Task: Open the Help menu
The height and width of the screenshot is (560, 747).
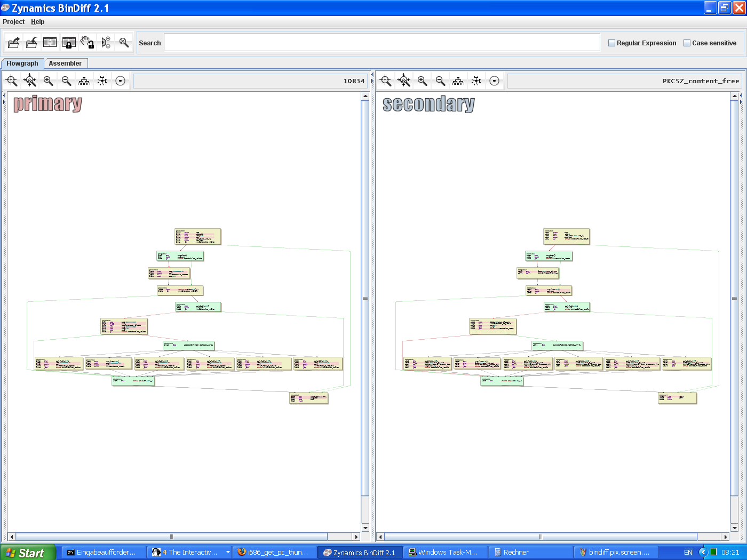Action: pyautogui.click(x=38, y=22)
